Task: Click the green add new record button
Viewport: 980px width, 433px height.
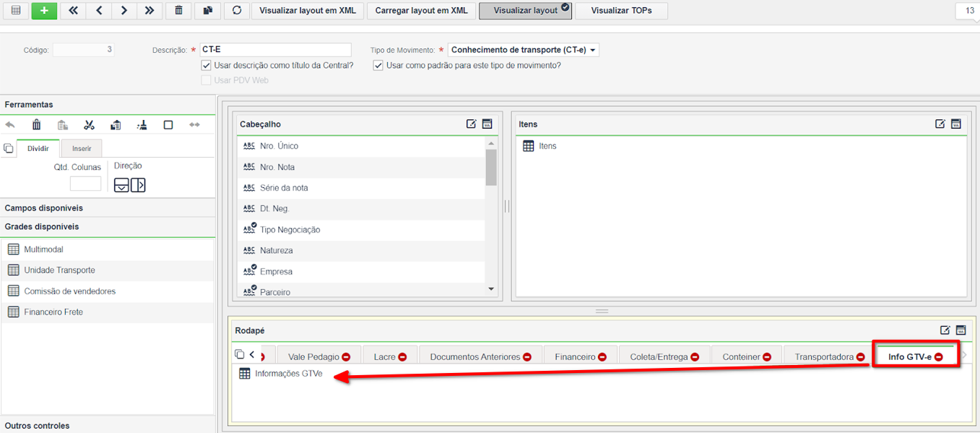Action: [x=44, y=11]
